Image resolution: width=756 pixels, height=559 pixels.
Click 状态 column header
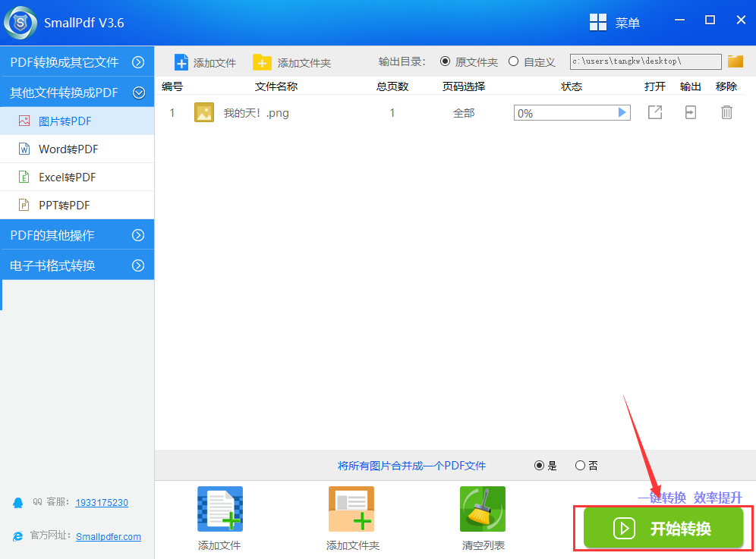[x=572, y=86]
